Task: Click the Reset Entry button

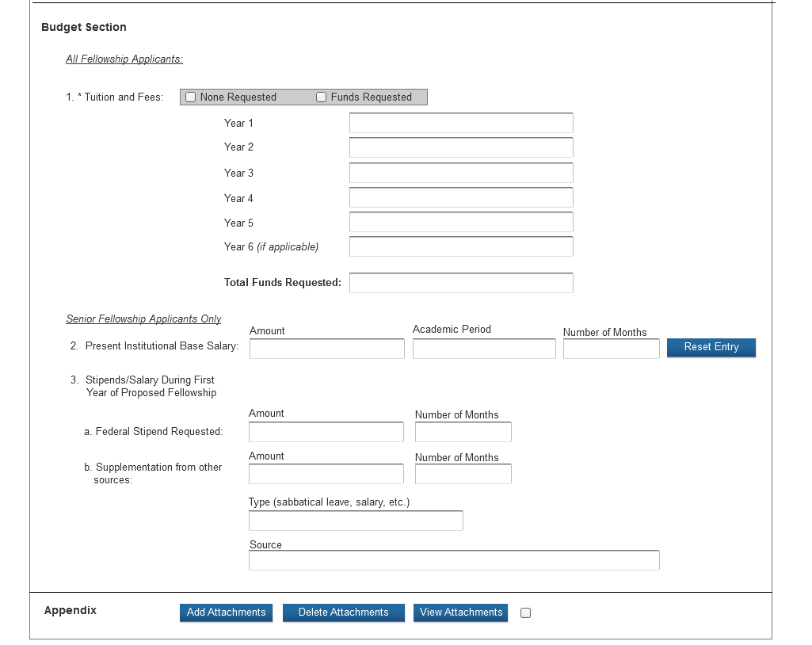Action: click(x=711, y=347)
